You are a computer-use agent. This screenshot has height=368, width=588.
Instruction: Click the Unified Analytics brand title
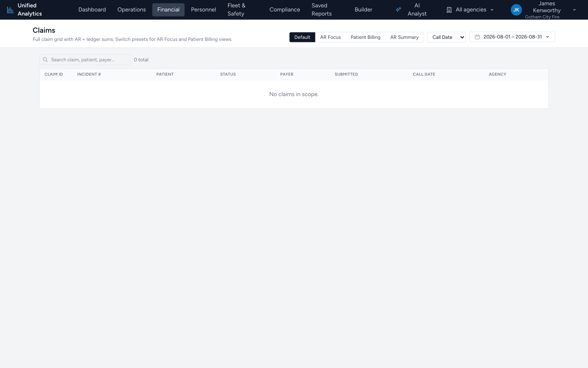pos(30,10)
